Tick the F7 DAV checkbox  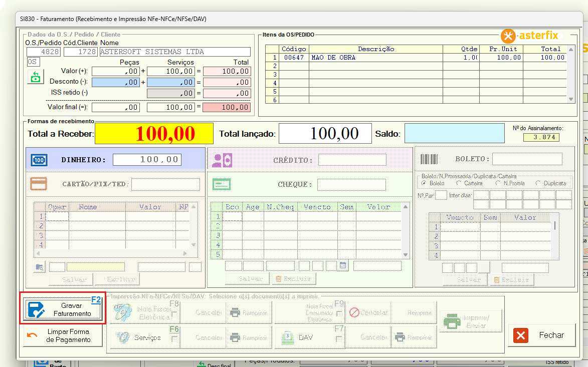click(x=339, y=339)
